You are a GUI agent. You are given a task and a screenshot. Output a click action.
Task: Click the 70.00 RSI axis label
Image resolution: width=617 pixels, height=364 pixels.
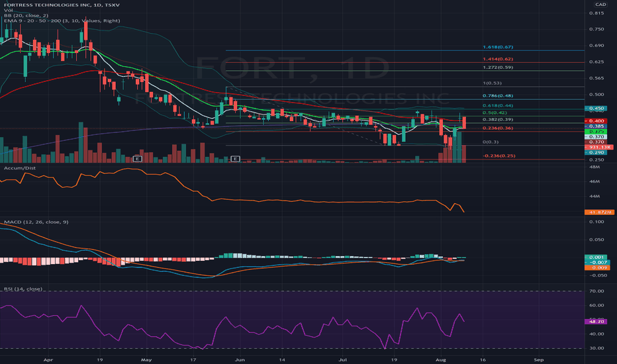[x=596, y=291]
